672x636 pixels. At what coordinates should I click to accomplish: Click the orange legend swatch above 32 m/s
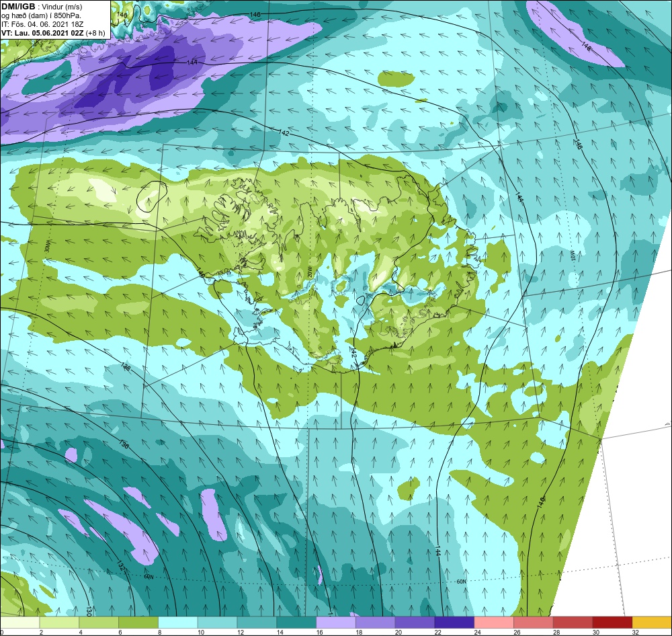coord(652,623)
